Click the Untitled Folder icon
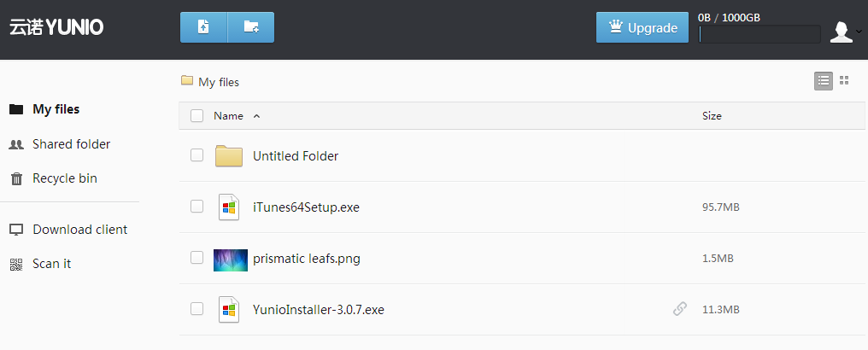Image resolution: width=868 pixels, height=350 pixels. tap(229, 156)
